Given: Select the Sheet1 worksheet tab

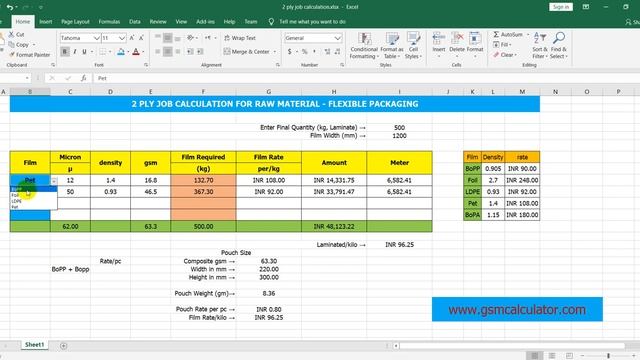Looking at the screenshot, I should pos(34,345).
